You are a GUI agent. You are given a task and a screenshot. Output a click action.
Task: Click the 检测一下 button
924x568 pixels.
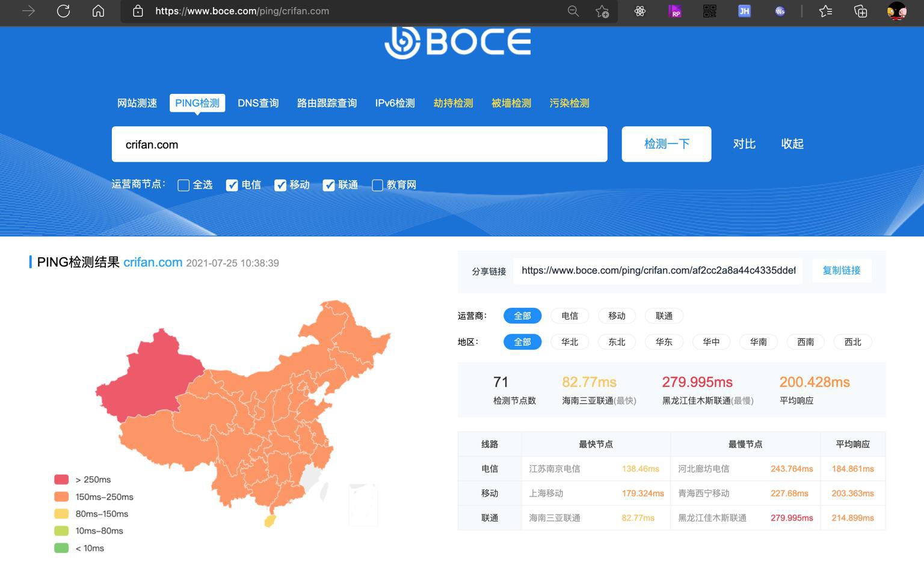pos(667,144)
